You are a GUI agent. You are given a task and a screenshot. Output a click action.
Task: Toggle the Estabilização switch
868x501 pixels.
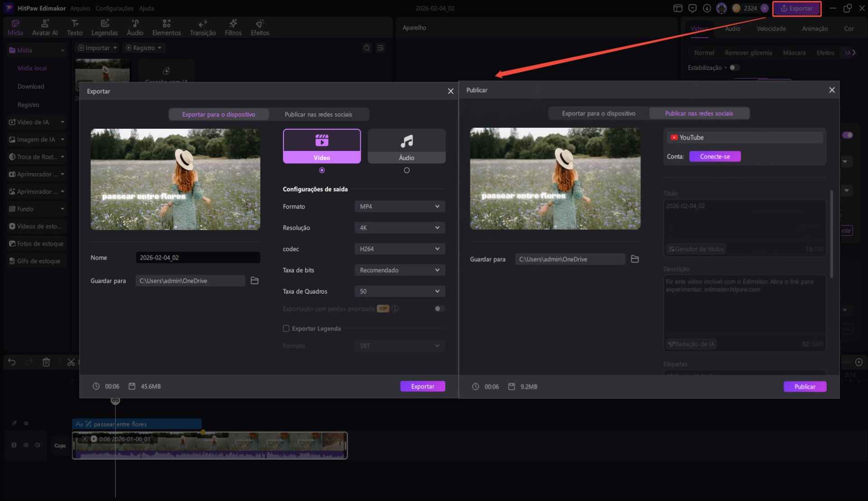pyautogui.click(x=734, y=67)
